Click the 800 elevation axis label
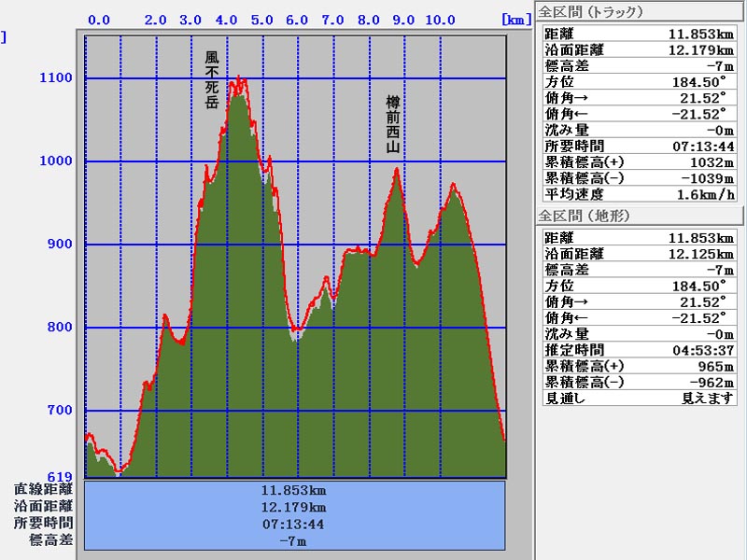The height and width of the screenshot is (560, 747). click(x=60, y=328)
